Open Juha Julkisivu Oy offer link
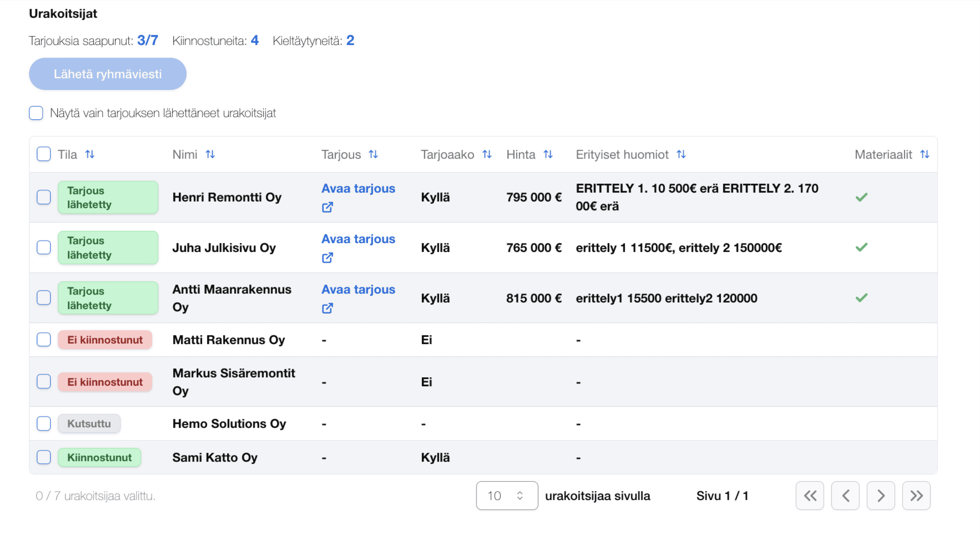Image resolution: width=980 pixels, height=534 pixels. click(x=358, y=239)
